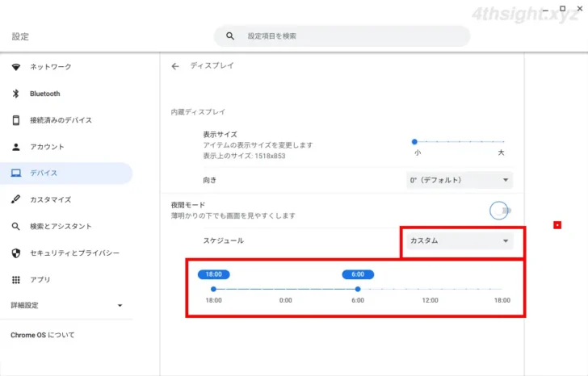This screenshot has height=376, width=588.
Task: Open 検索とアシスタント section
Action: coord(66,226)
